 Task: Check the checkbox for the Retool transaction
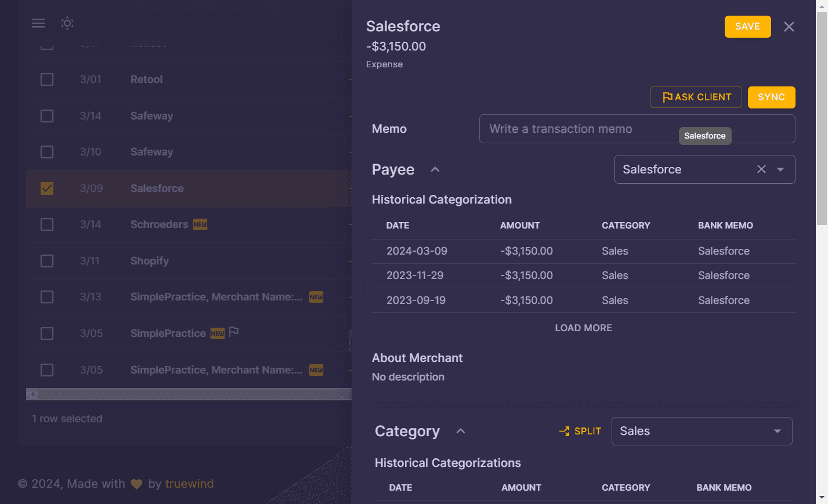(x=47, y=79)
